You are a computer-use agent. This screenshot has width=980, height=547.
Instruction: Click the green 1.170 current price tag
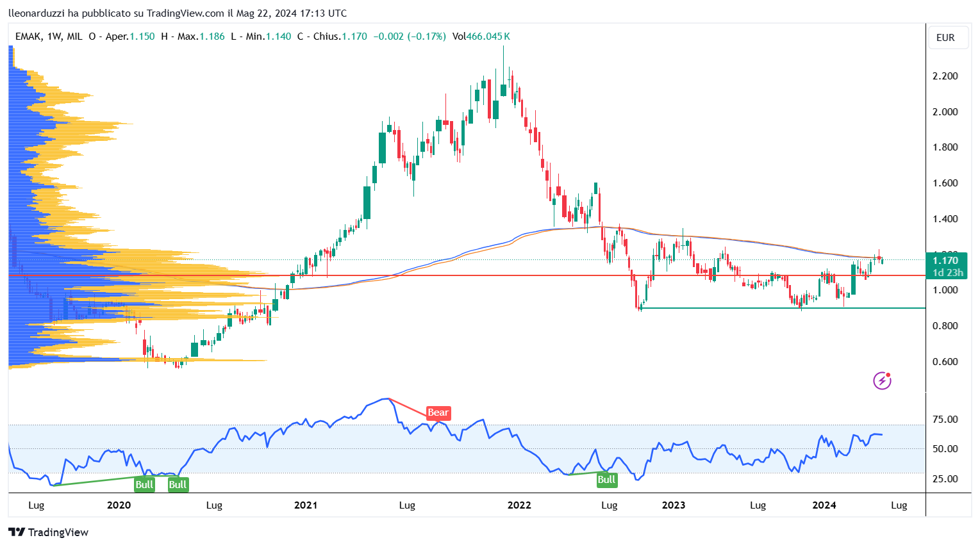click(x=945, y=260)
